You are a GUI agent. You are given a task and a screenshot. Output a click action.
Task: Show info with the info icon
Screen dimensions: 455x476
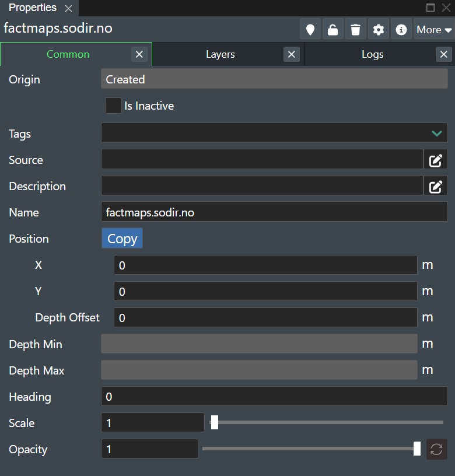pyautogui.click(x=401, y=29)
